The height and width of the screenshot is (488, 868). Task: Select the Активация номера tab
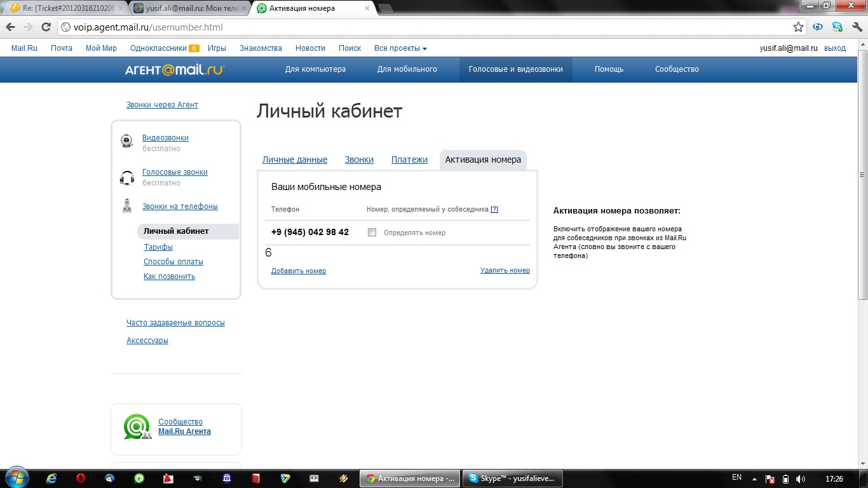click(483, 159)
